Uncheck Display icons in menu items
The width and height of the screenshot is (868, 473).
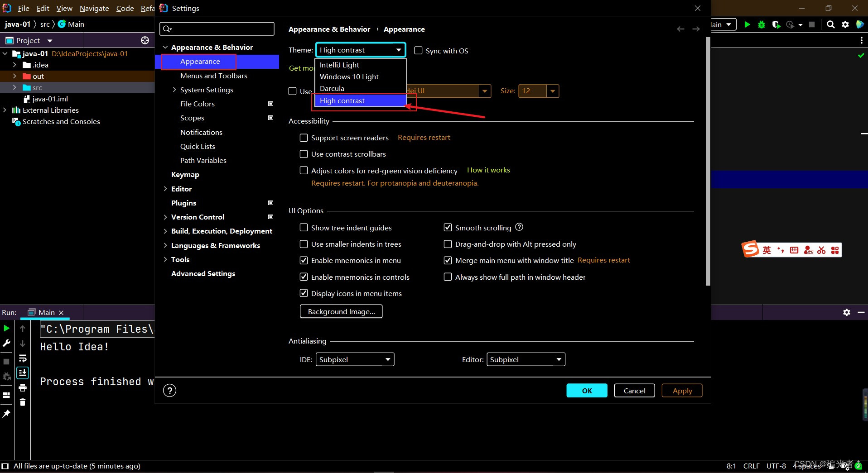304,293
